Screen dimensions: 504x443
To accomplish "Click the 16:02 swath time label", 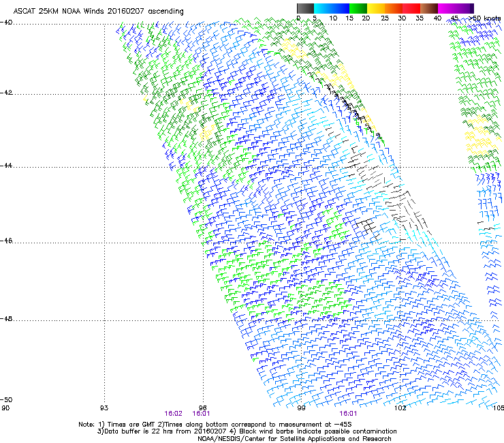I will [x=173, y=414].
